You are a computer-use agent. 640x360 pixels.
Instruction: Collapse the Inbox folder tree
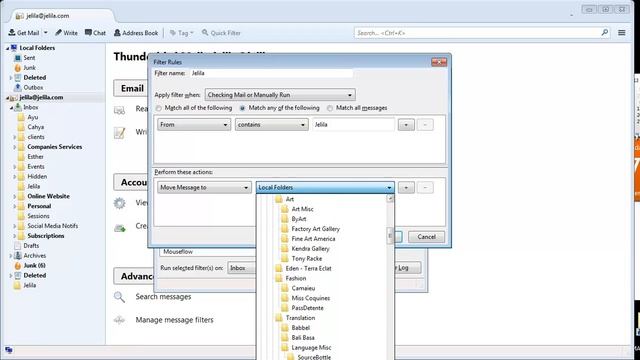coord(11,108)
